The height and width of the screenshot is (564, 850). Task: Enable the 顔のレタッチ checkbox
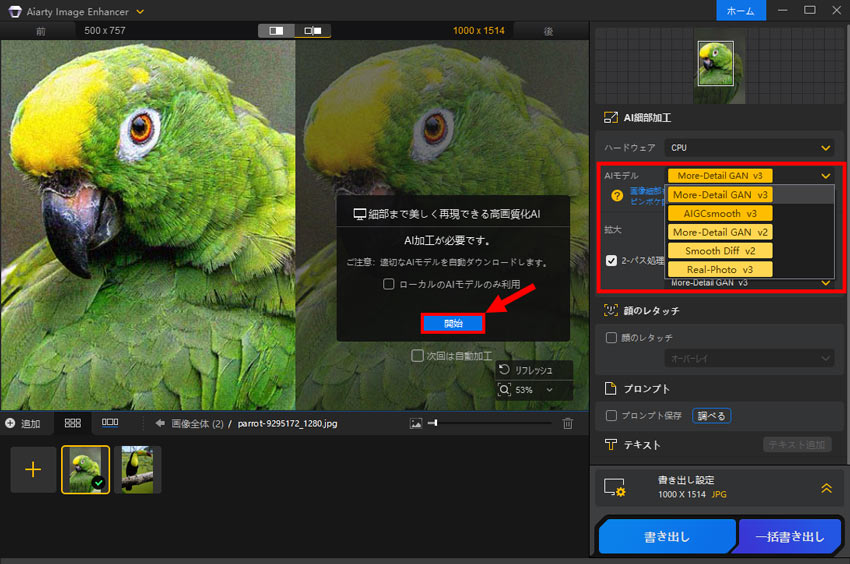pyautogui.click(x=611, y=338)
